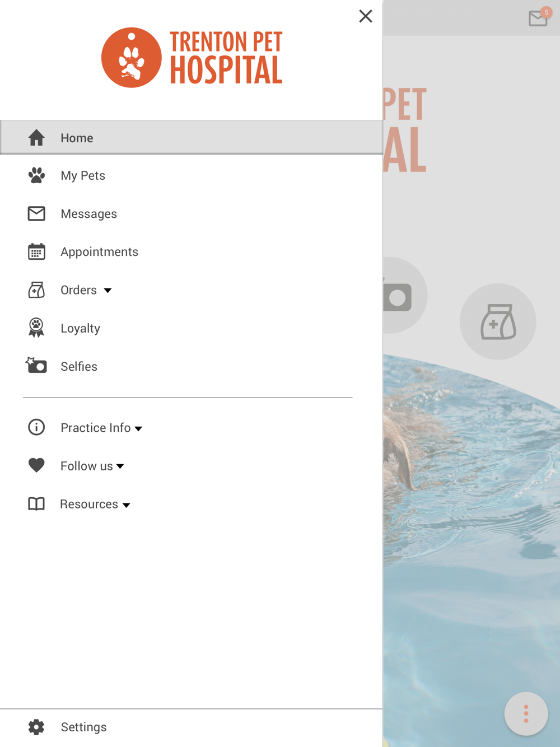Click the Resources label
This screenshot has height=747, width=560.
point(88,504)
